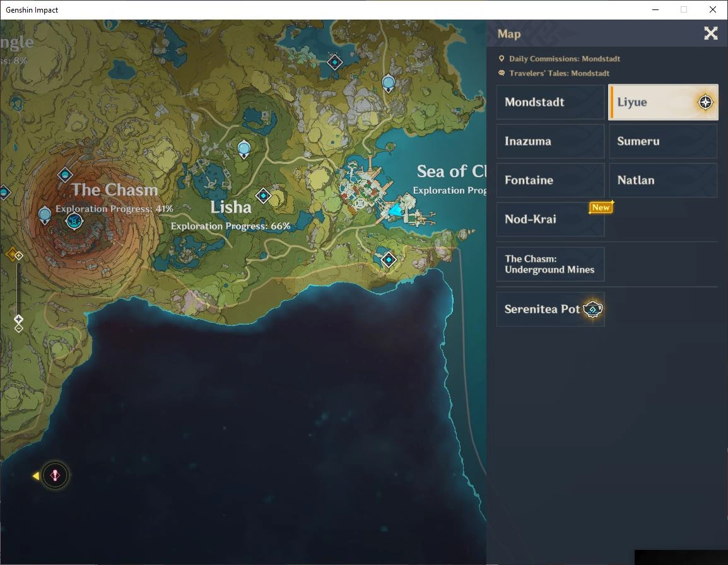Click the map zoom slider handle
Image resolution: width=728 pixels, height=565 pixels.
[18, 319]
